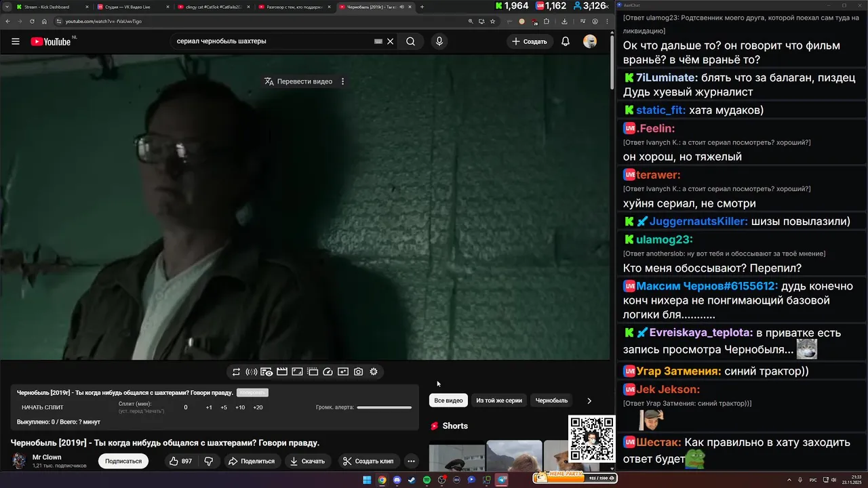
Task: Select the Все видео chip
Action: [448, 401]
